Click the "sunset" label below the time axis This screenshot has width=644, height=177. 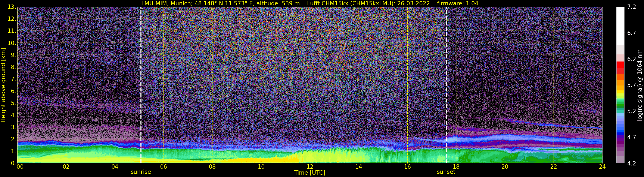(x=446, y=172)
